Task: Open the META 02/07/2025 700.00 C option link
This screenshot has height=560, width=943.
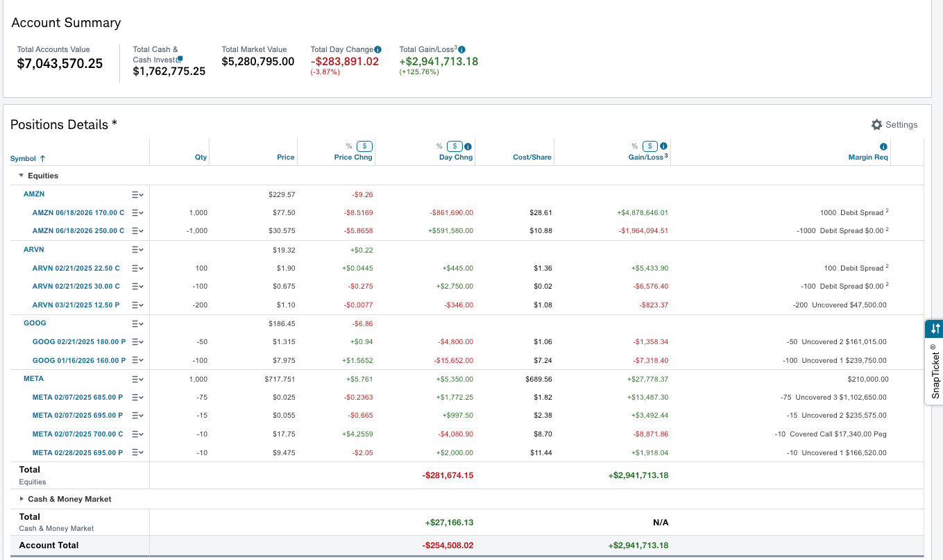Action: pos(78,434)
